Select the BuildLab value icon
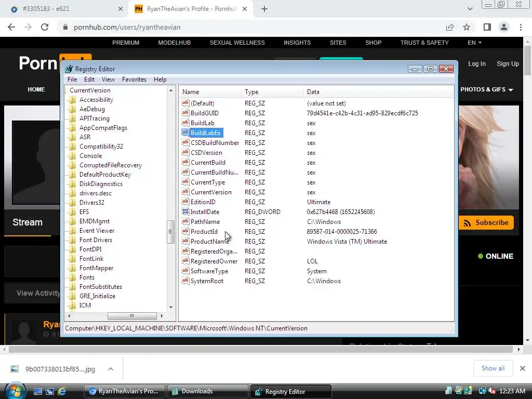The width and height of the screenshot is (532, 399). point(185,123)
